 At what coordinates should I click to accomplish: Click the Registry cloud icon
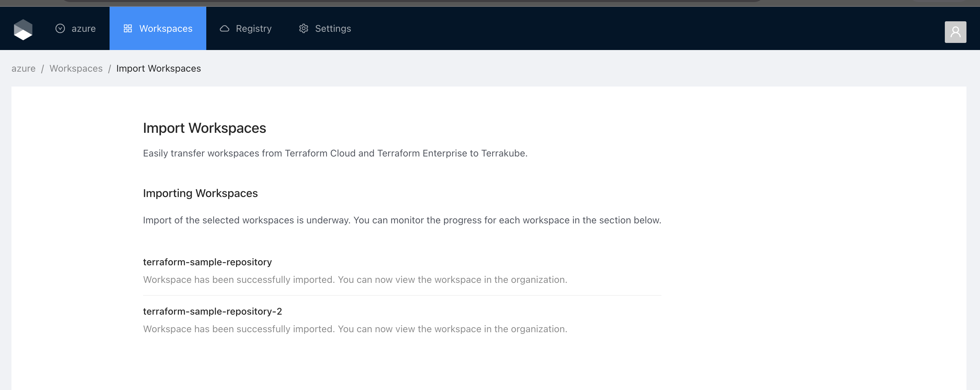coord(225,28)
